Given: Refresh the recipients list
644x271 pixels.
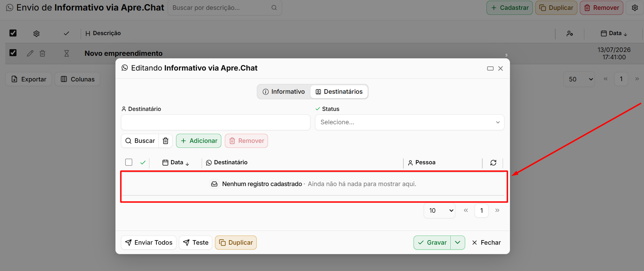Looking at the screenshot, I should pyautogui.click(x=493, y=163).
